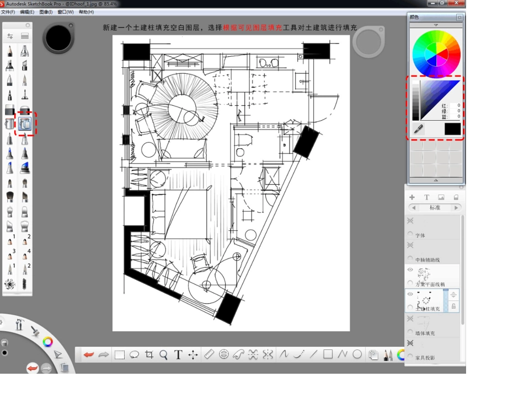Click the black current color swatch
This screenshot has width=524, height=420.
(x=452, y=129)
